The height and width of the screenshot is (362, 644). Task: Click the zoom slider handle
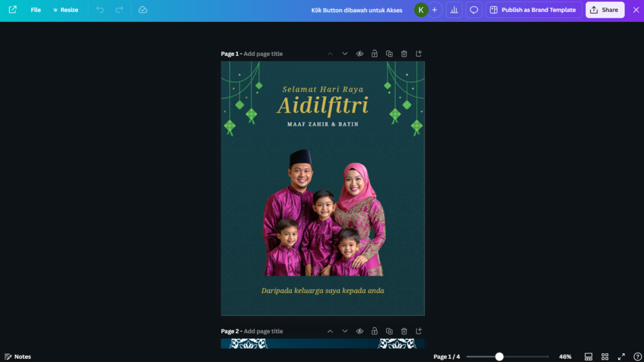(499, 357)
